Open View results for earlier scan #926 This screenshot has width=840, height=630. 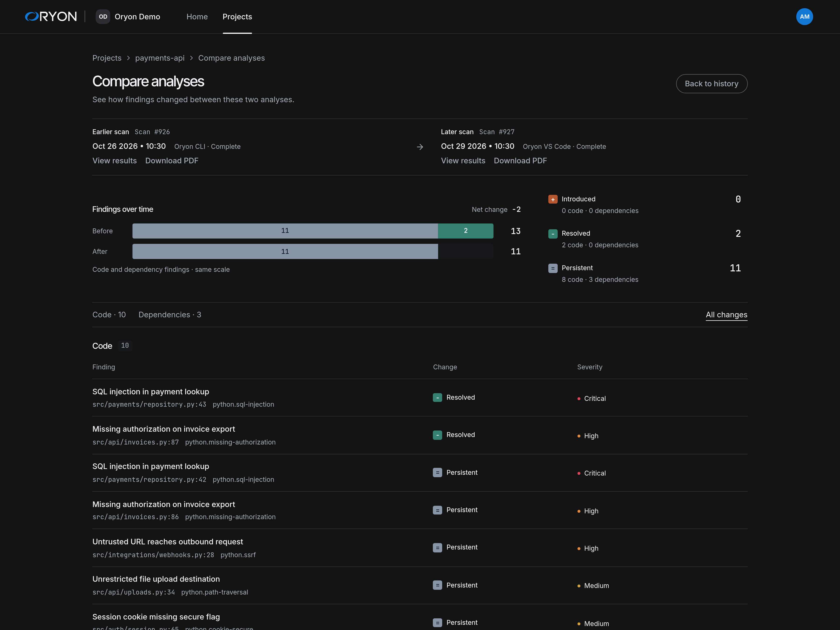[x=115, y=161]
